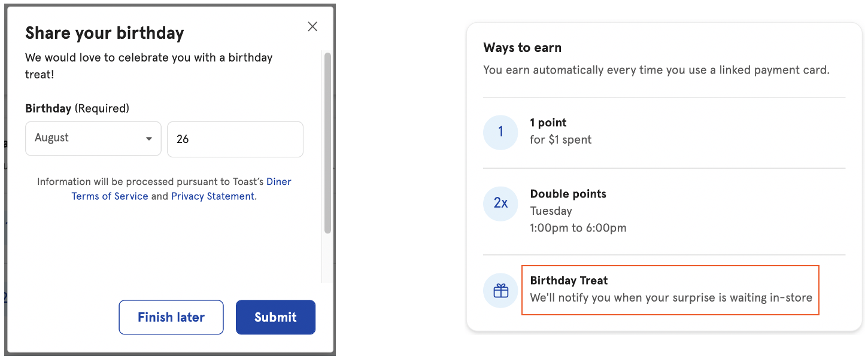
Task: Select the birthday day field showing 26
Action: (x=235, y=139)
